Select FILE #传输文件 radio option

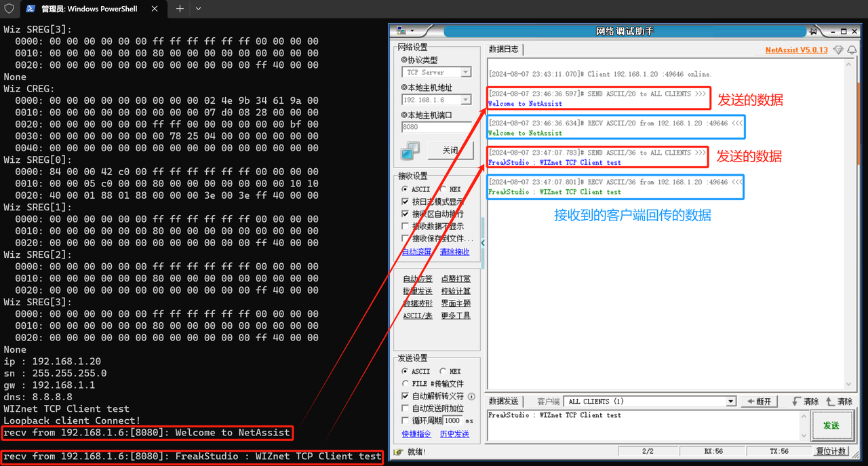coord(406,383)
